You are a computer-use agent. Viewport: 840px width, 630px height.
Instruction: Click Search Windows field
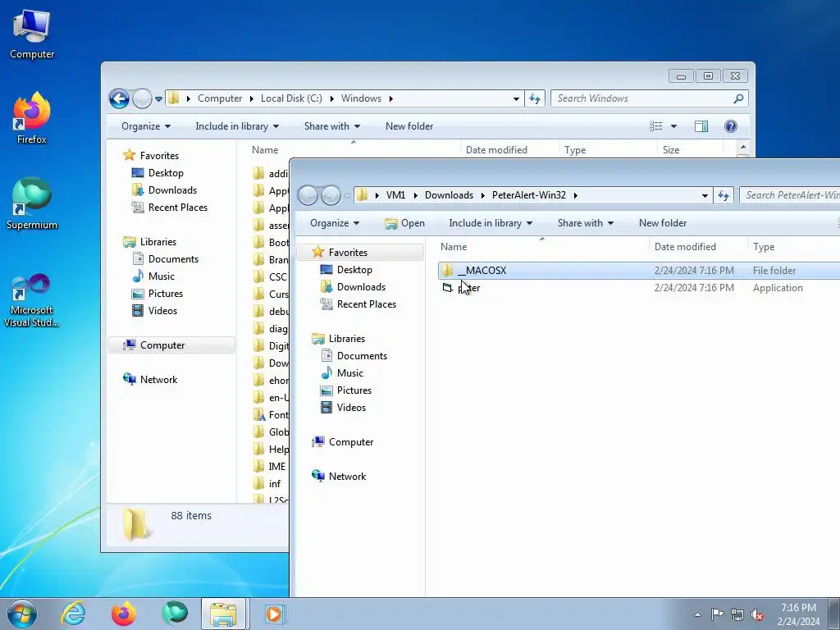pos(649,98)
